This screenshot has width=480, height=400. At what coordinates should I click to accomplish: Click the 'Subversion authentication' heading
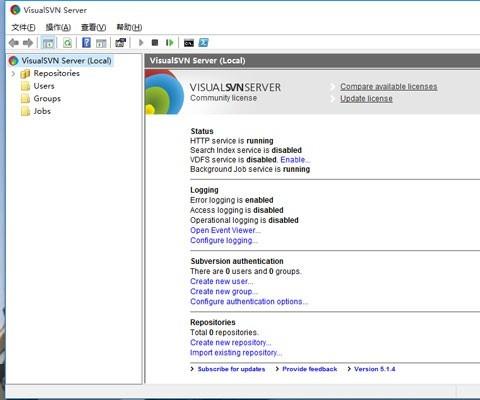pos(237,261)
